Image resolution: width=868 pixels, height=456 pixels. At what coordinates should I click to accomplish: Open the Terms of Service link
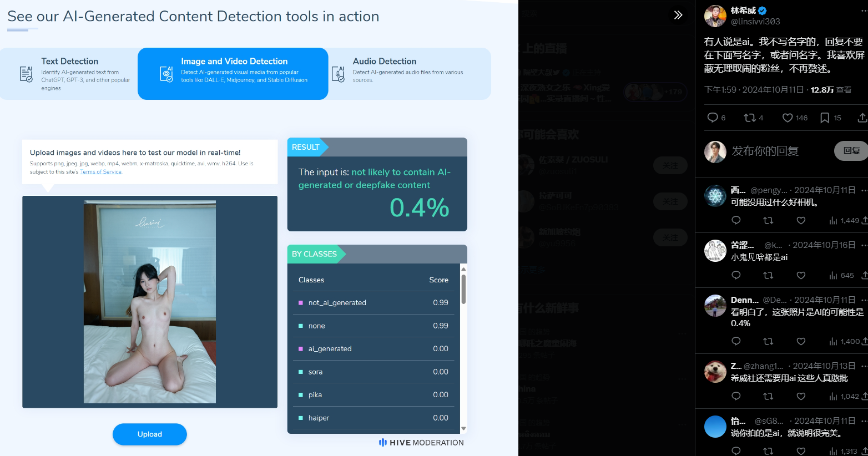(100, 172)
